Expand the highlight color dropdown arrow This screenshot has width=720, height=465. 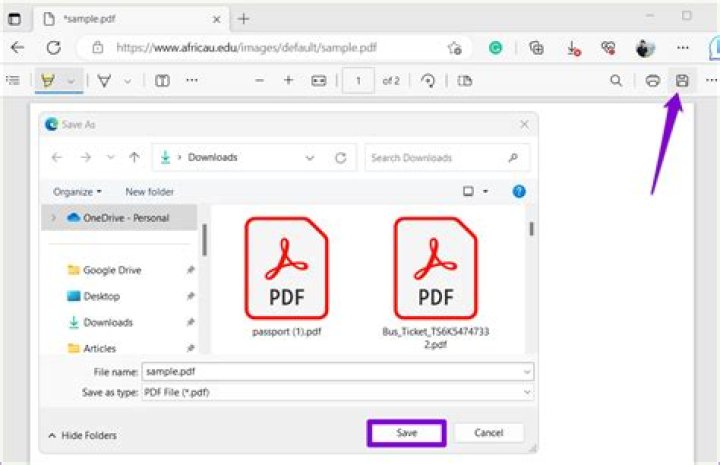[71, 81]
